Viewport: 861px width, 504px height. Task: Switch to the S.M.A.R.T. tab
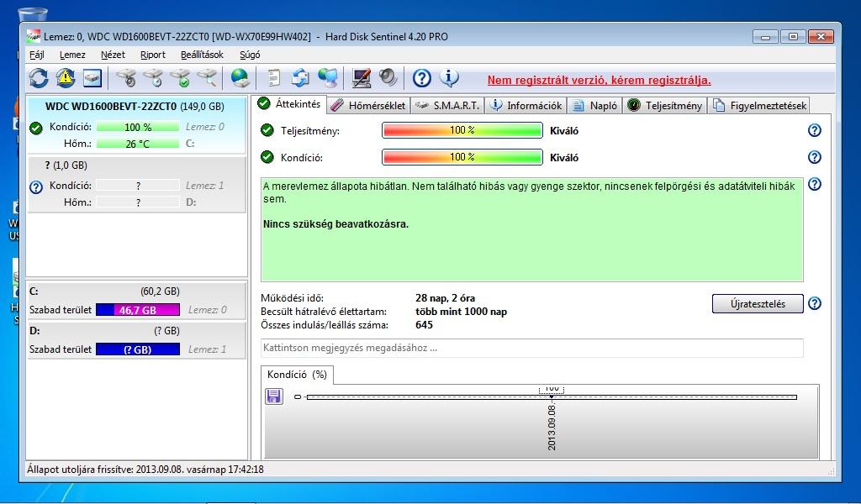(447, 105)
